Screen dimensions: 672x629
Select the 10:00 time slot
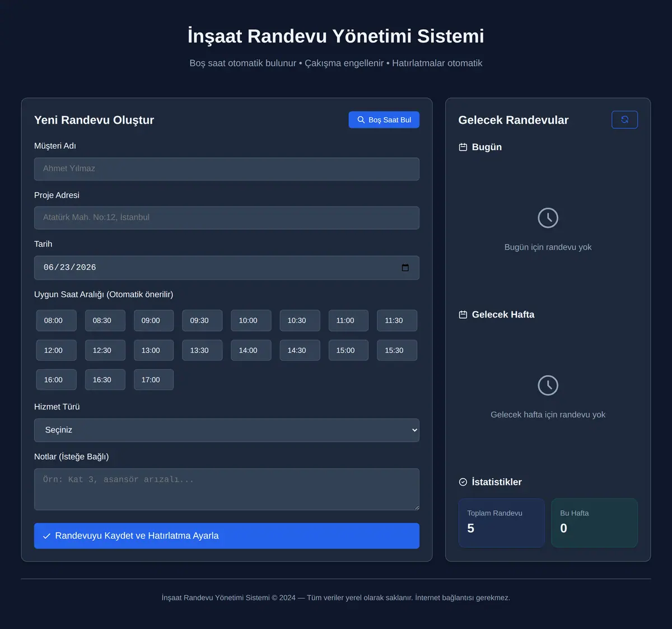point(251,320)
